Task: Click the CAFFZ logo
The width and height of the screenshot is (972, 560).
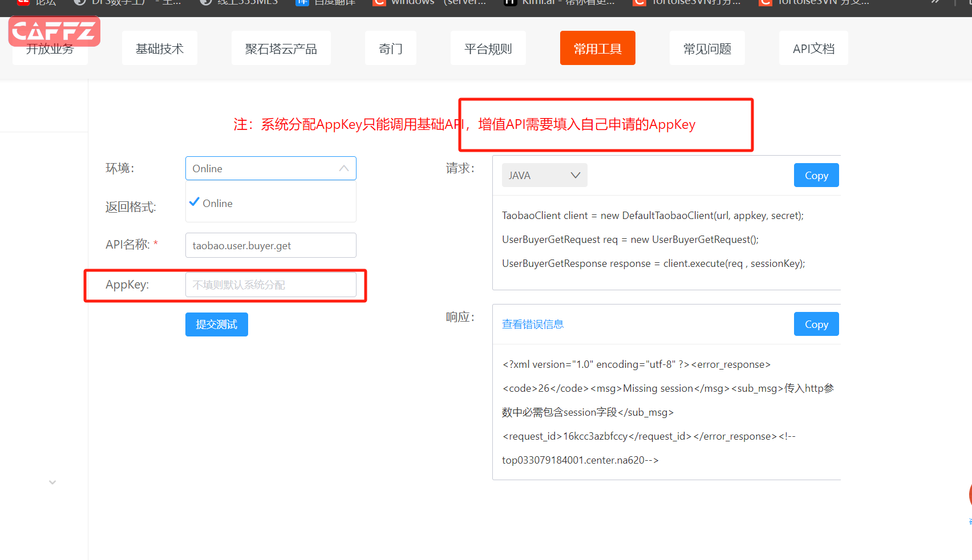Action: 54,31
